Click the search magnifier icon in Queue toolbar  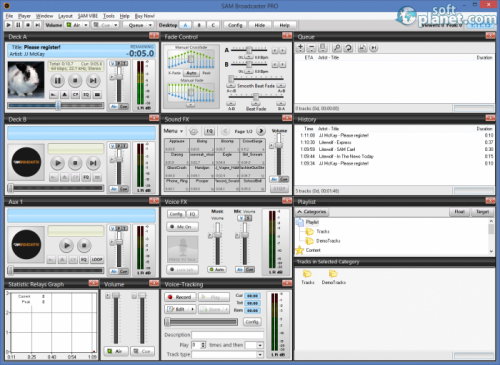point(337,48)
